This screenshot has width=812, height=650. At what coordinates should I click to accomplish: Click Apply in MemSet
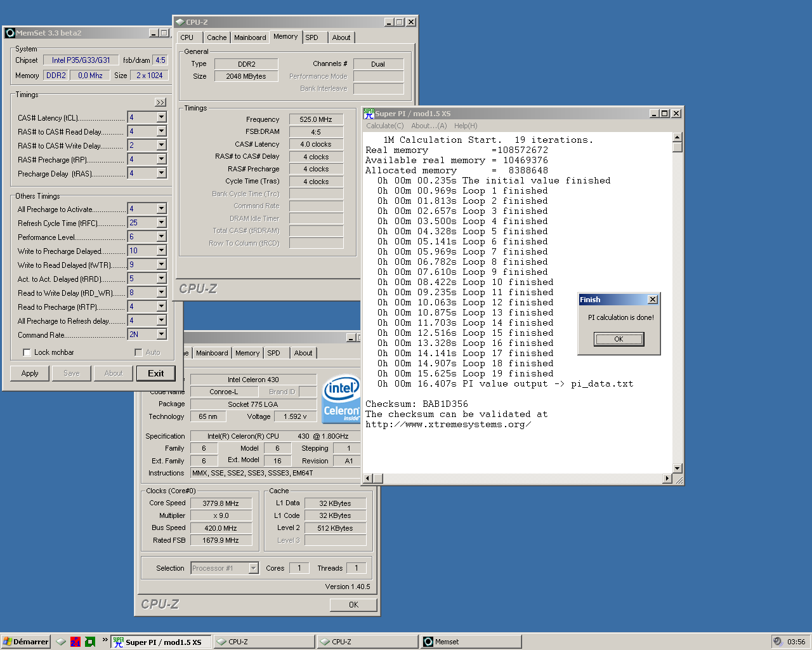point(30,373)
